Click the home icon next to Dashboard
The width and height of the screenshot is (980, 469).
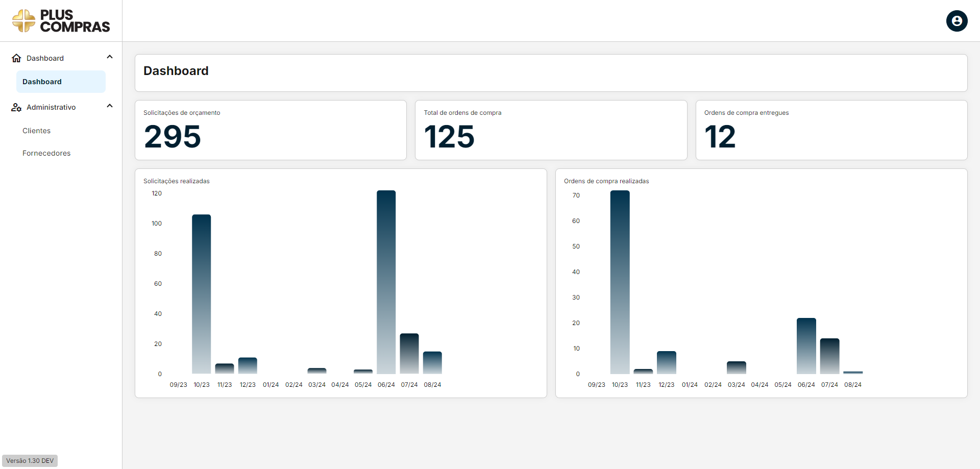[x=17, y=58]
